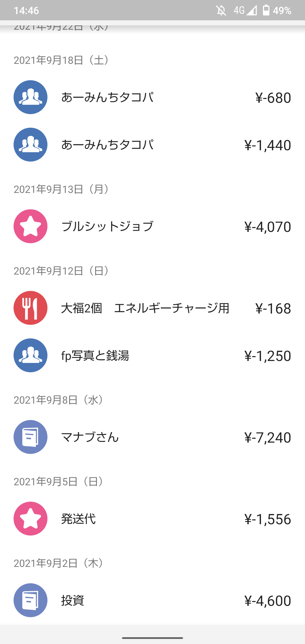
Task: Click the ¥-4,600 amount on the 投資 row
Action: point(267,601)
